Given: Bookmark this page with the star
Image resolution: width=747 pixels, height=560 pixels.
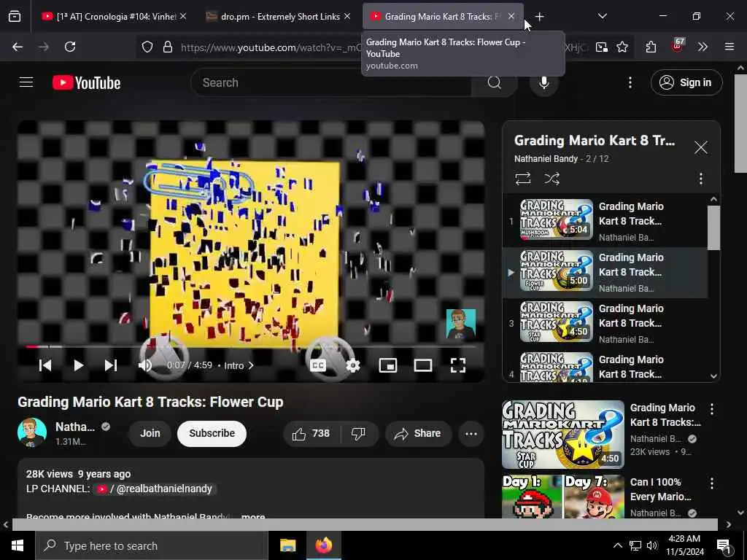Looking at the screenshot, I should [x=622, y=47].
